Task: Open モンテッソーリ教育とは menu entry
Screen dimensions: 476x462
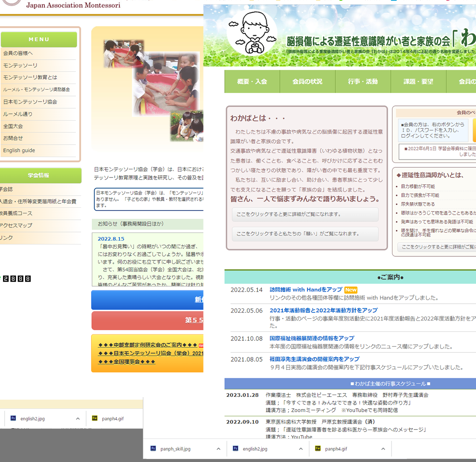Action: pos(38,77)
